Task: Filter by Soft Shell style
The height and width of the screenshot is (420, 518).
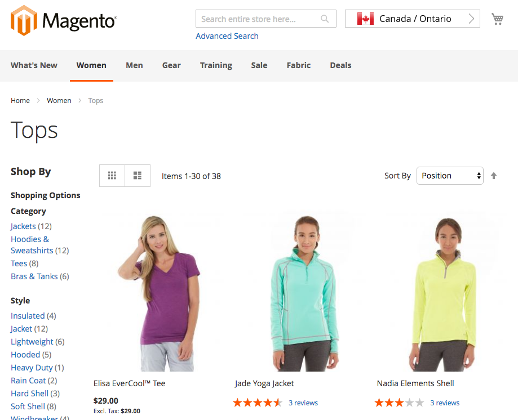Action: 28,406
